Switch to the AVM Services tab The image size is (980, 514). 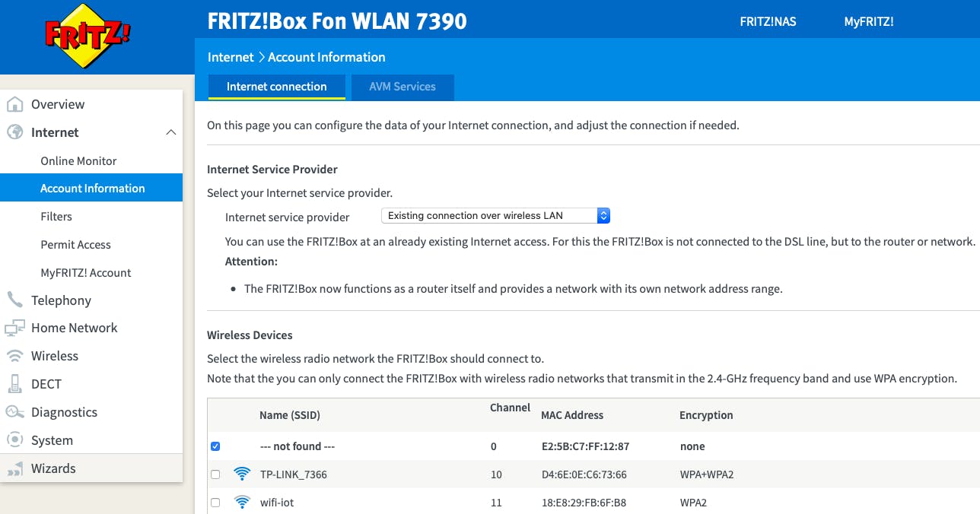pyautogui.click(x=402, y=87)
